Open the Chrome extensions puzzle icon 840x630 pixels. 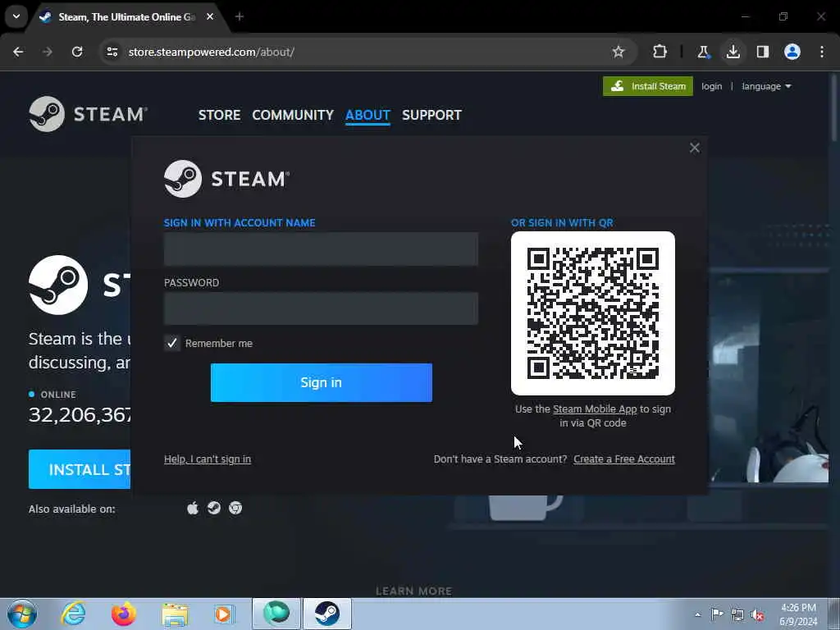click(660, 52)
